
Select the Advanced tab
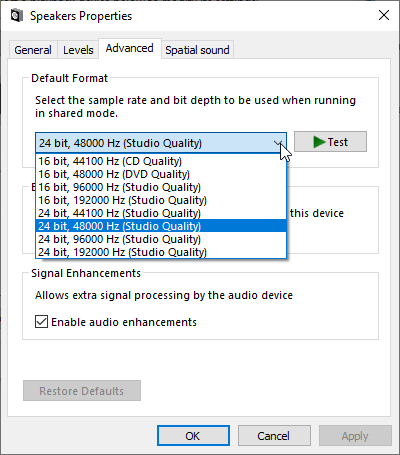click(x=130, y=48)
